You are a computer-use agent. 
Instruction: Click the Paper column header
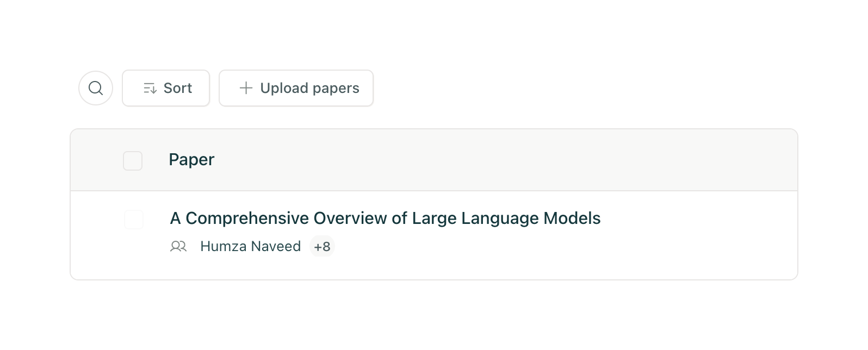[x=191, y=160]
